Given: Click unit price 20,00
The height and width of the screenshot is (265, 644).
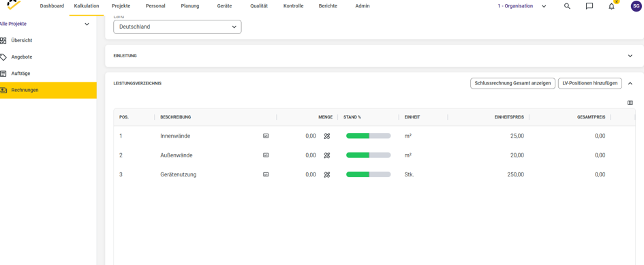Looking at the screenshot, I should click(x=517, y=155).
